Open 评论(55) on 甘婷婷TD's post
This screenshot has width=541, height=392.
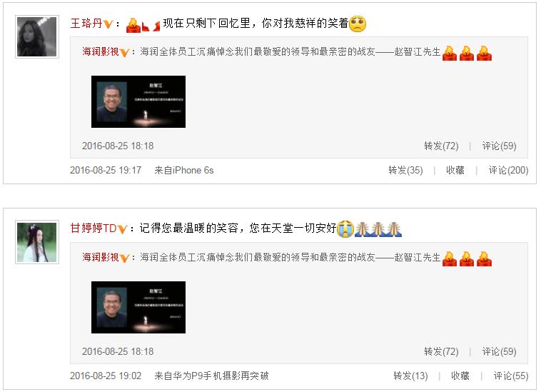click(x=511, y=376)
